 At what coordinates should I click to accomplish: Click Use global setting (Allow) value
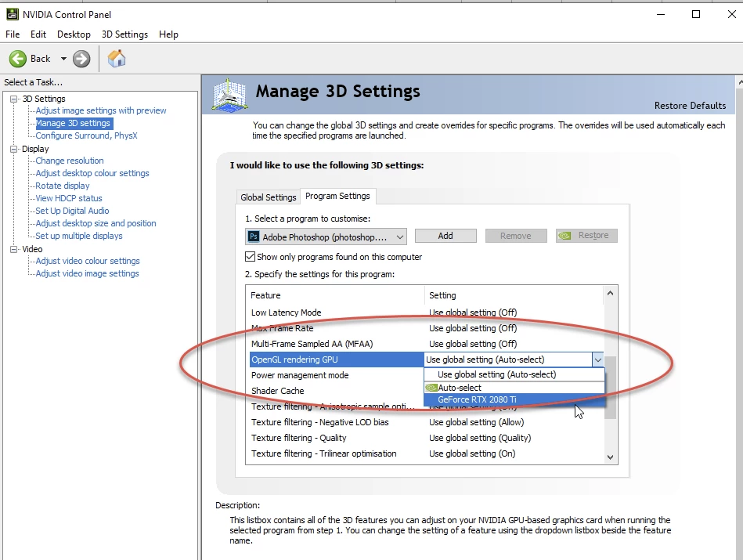tap(477, 422)
